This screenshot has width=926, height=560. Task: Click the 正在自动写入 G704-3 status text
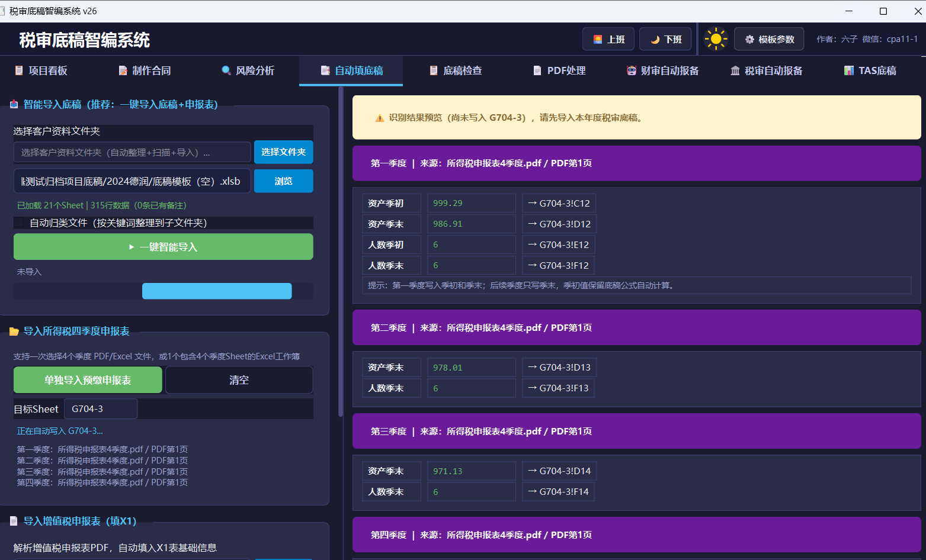(60, 431)
